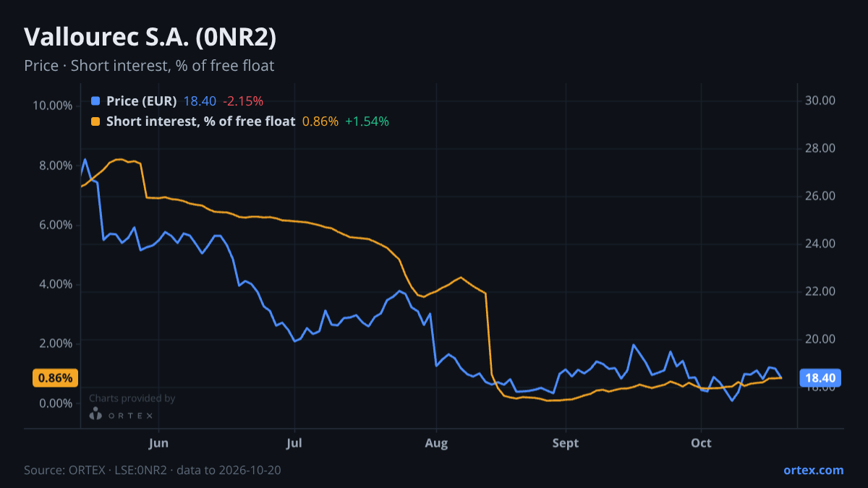Click the 18.40 price value in legend
The width and height of the screenshot is (868, 488).
pyautogui.click(x=200, y=101)
